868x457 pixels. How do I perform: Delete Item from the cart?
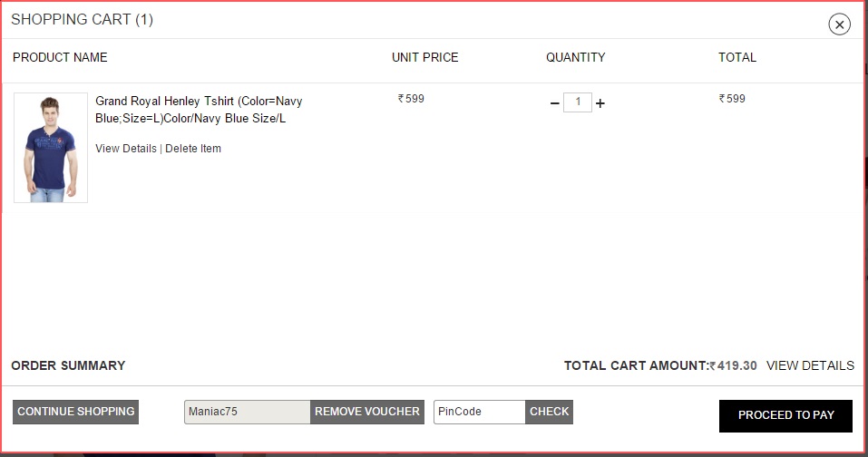tap(193, 149)
